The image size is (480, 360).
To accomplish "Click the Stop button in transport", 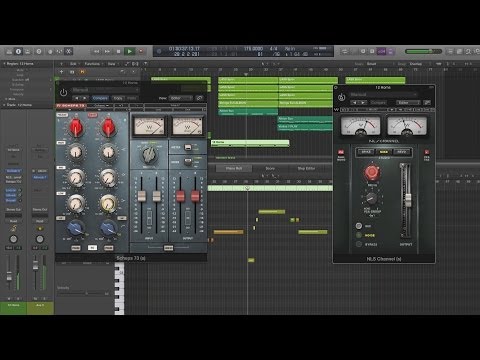I will point(118,51).
